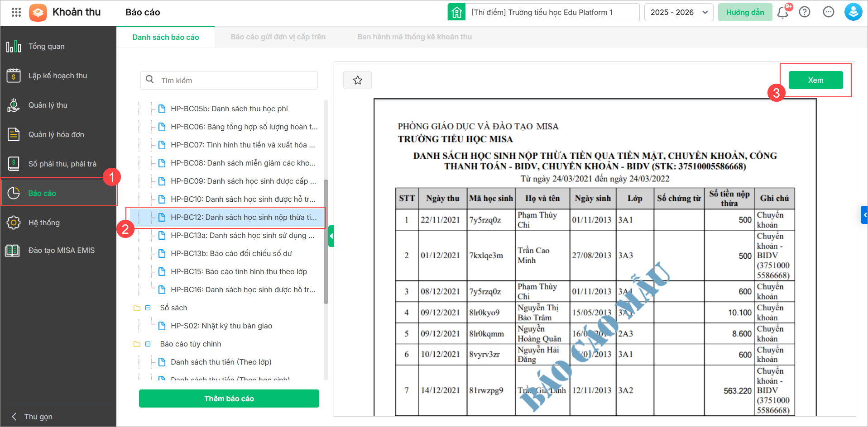Click the Báo cáo pie chart icon
This screenshot has height=427, width=868.
[14, 193]
